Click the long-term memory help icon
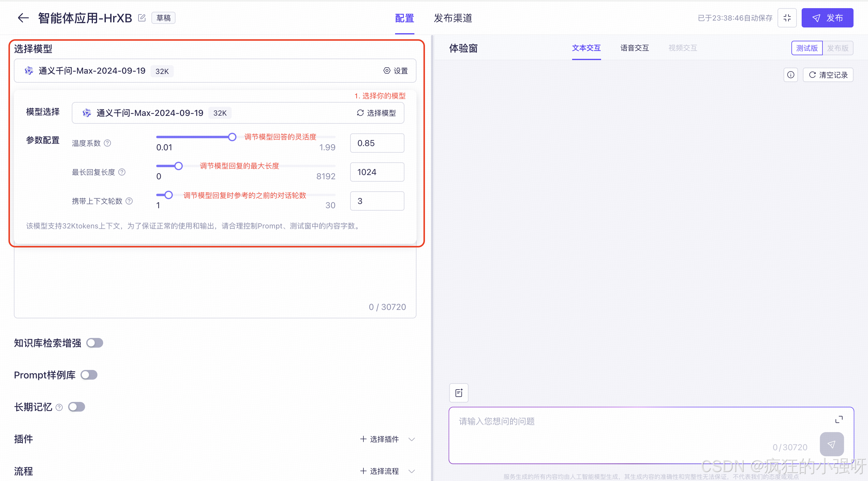The image size is (868, 481). coord(59,407)
